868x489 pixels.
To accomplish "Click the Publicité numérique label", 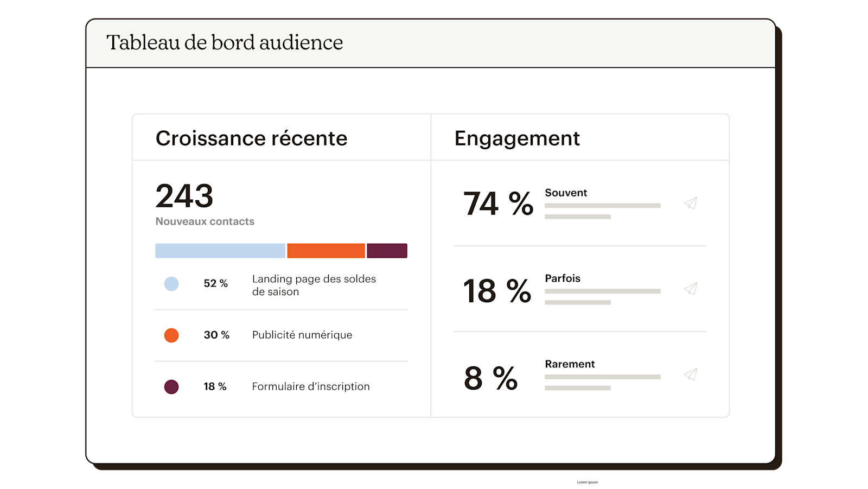I will (302, 335).
